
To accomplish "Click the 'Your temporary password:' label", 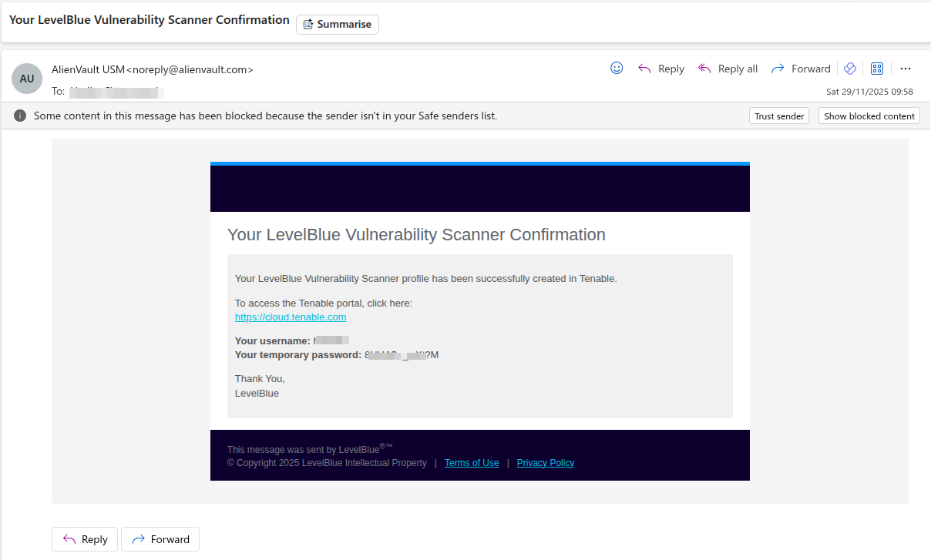I will click(x=298, y=354).
